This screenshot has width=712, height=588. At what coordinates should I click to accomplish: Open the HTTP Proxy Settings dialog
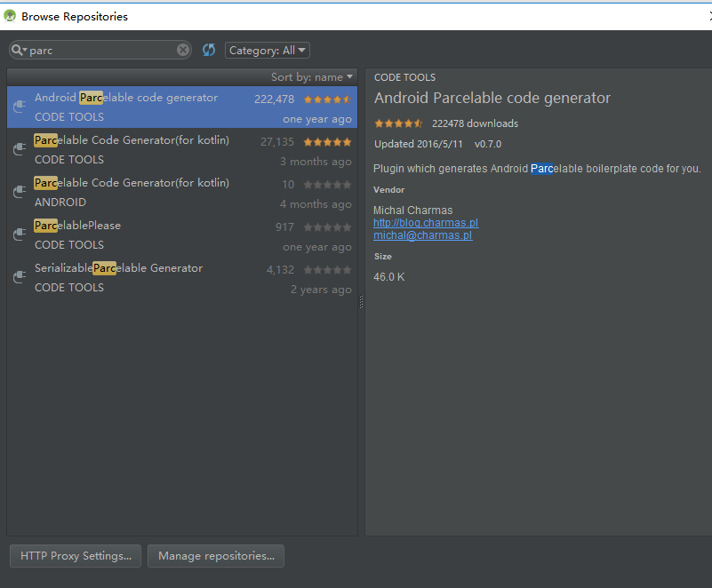[x=76, y=556]
